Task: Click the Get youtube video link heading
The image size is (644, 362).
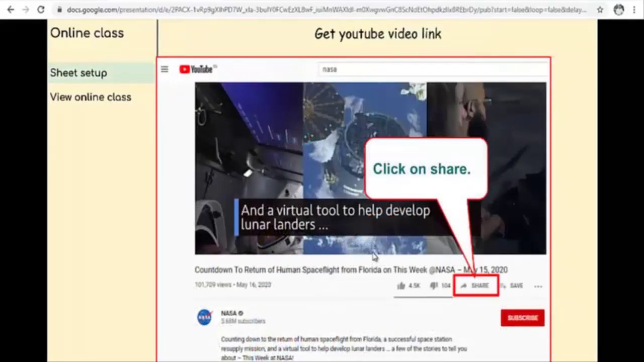Action: point(378,34)
